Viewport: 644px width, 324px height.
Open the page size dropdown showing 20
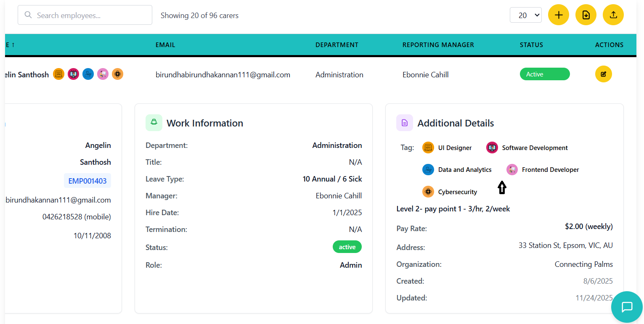(525, 15)
